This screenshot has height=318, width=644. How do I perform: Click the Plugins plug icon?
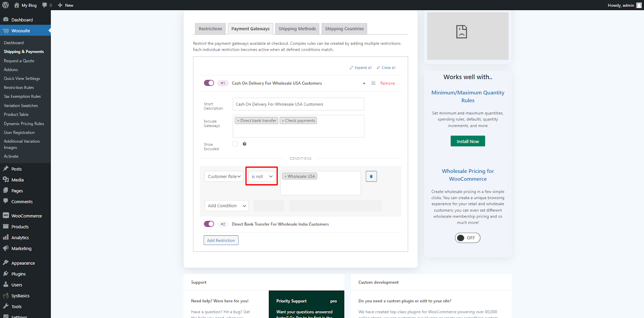6,274
